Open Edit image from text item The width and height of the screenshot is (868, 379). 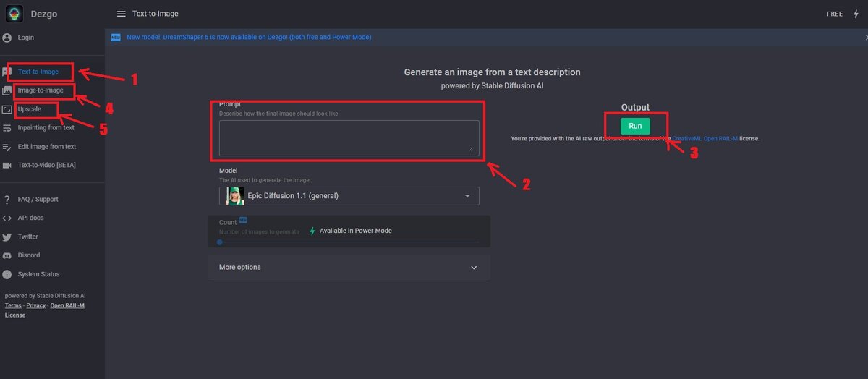[47, 147]
